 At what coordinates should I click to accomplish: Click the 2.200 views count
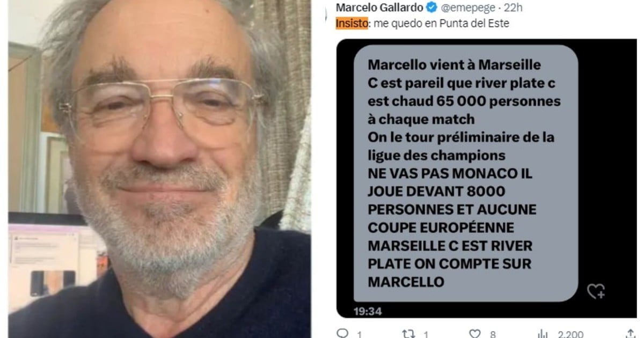click(x=570, y=334)
